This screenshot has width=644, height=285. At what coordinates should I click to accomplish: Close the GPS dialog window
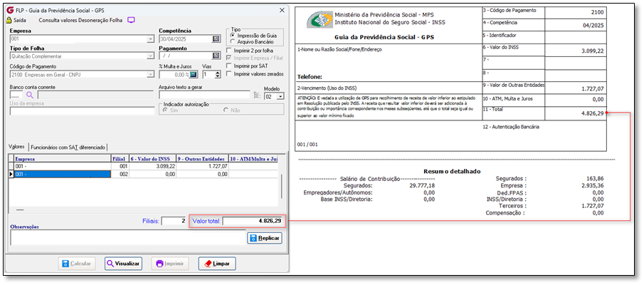pyautogui.click(x=281, y=10)
